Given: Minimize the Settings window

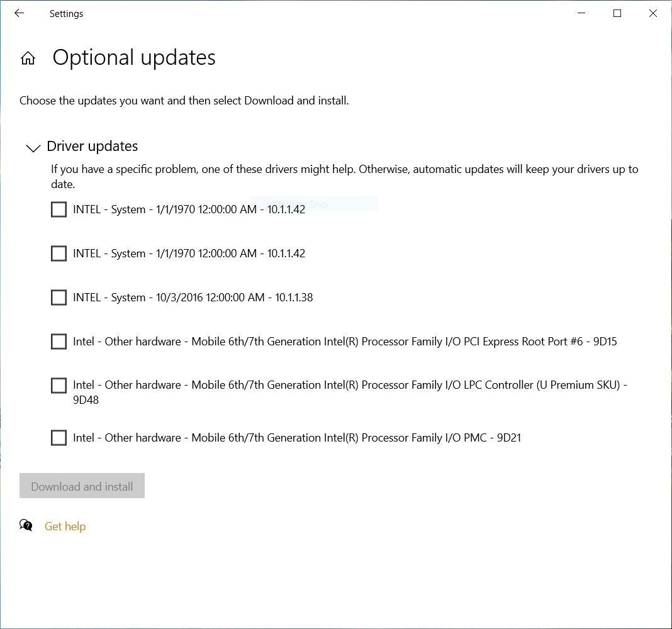Looking at the screenshot, I should pos(581,13).
